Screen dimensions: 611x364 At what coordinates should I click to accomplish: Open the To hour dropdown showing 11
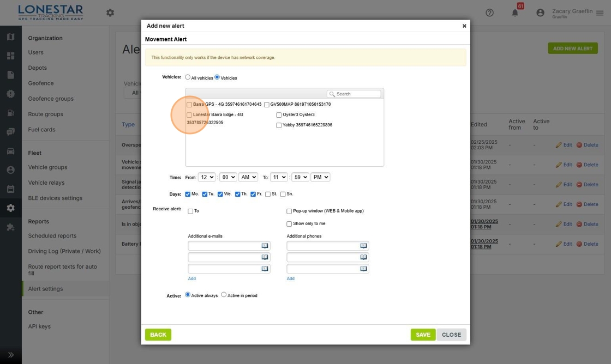pyautogui.click(x=279, y=177)
